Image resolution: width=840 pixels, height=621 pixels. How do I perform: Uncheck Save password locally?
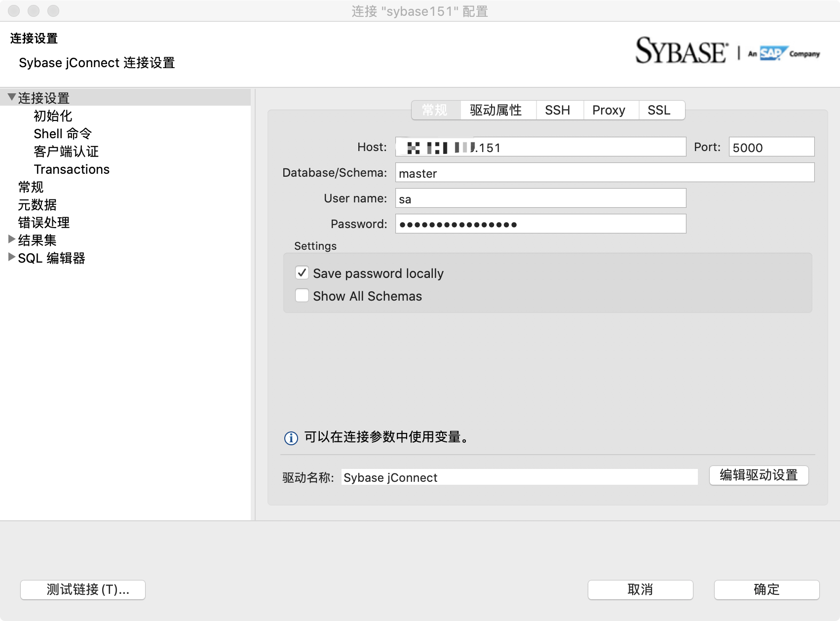(302, 272)
